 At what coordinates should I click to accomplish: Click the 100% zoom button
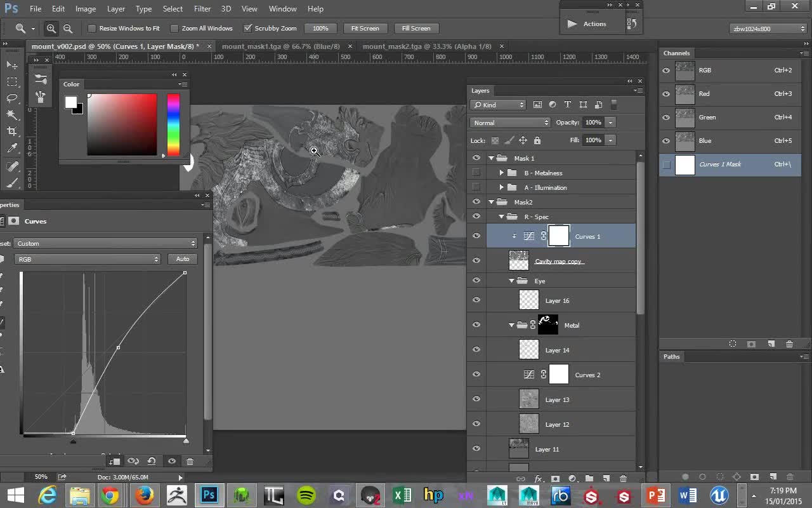click(320, 29)
